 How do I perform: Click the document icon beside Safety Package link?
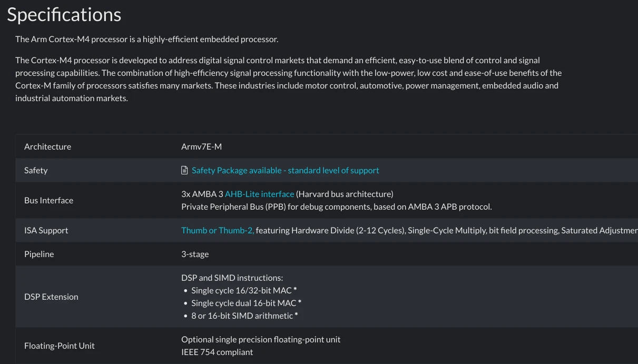[x=184, y=170]
